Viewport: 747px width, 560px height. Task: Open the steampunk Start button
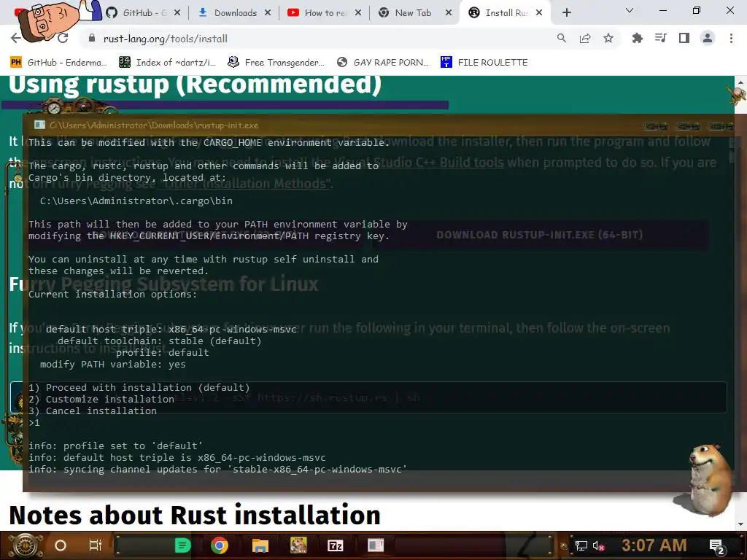pos(26,545)
